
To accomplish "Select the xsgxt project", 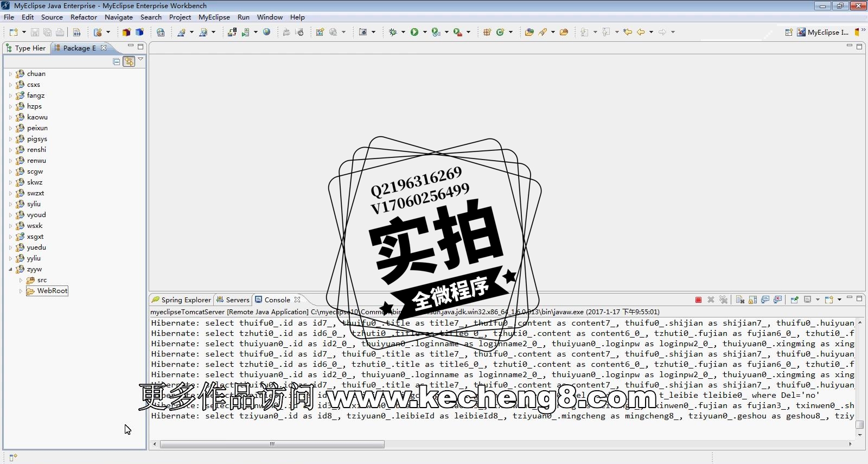I will point(35,237).
